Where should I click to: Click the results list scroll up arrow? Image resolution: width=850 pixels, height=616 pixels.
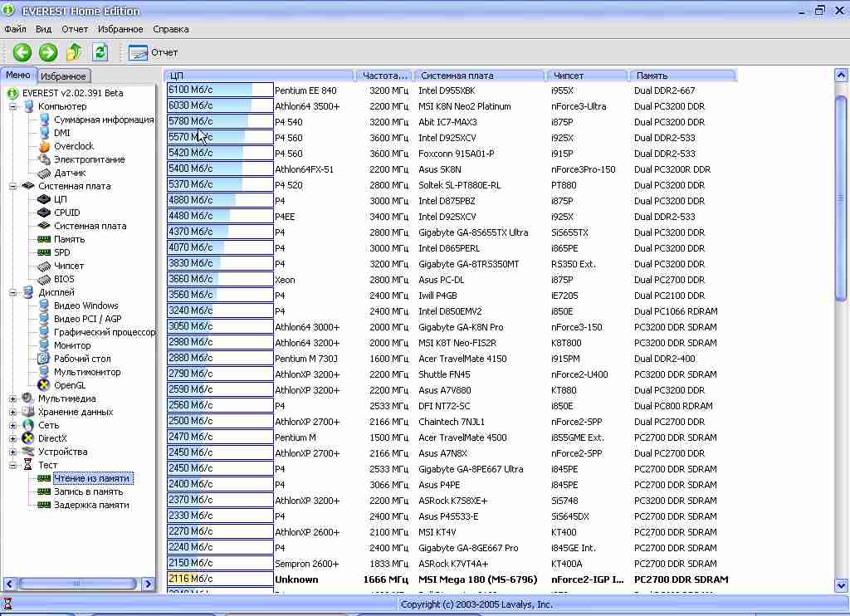click(841, 75)
